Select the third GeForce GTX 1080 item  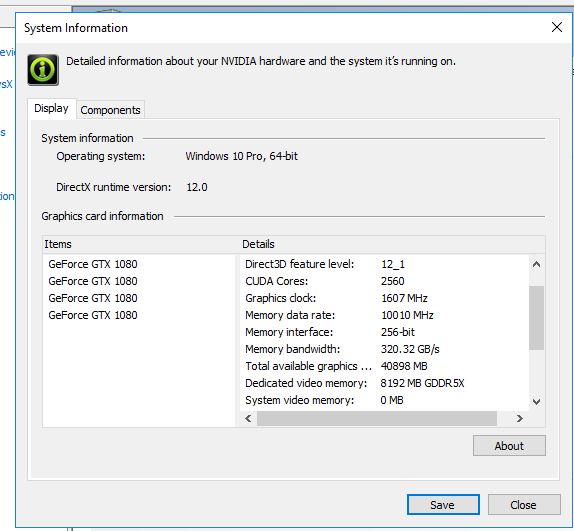pyautogui.click(x=93, y=298)
